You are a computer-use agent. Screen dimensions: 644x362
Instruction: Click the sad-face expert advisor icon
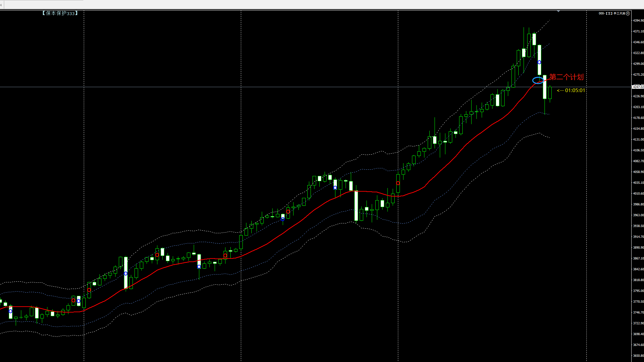(628, 13)
